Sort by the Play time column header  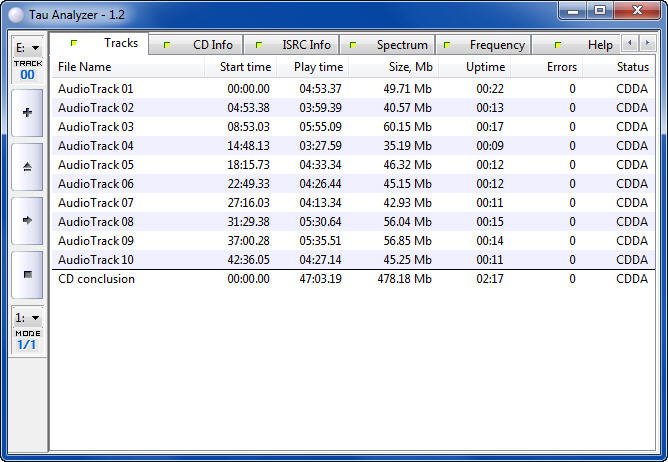tap(318, 67)
